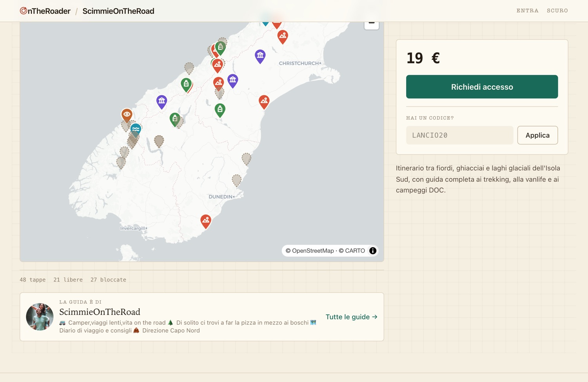Open the purple museum pin near Christchurch
The height and width of the screenshot is (382, 588).
click(x=260, y=56)
